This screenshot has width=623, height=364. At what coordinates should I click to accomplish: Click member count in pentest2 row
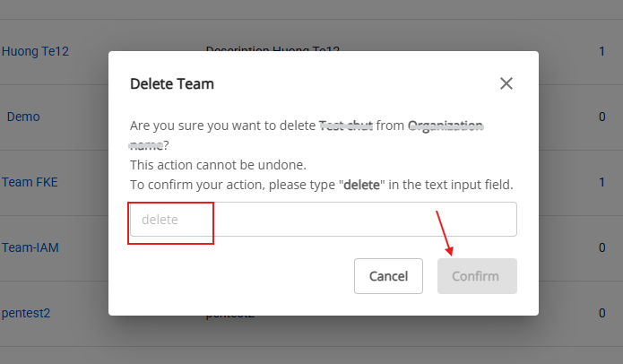point(601,314)
